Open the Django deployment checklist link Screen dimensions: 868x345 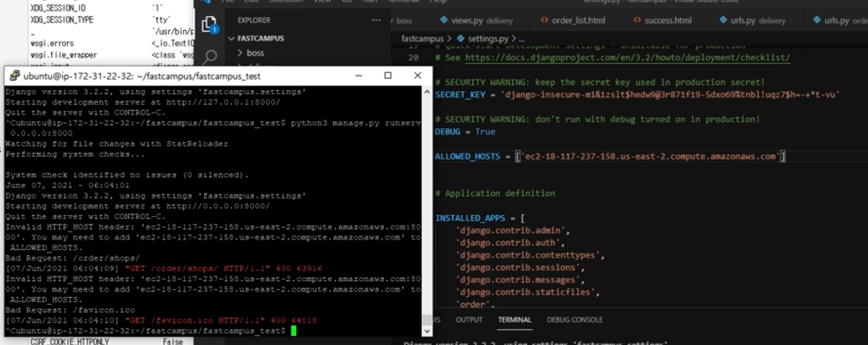(x=627, y=57)
